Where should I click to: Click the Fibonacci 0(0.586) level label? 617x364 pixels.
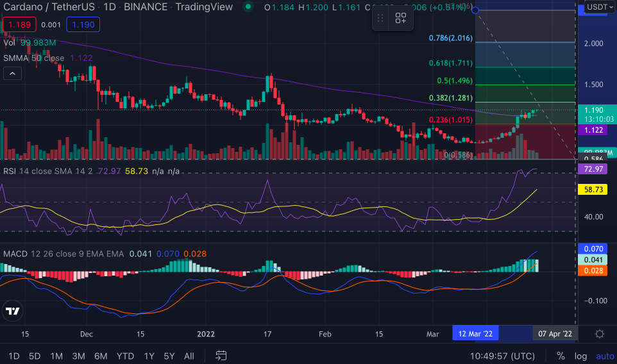pos(459,155)
